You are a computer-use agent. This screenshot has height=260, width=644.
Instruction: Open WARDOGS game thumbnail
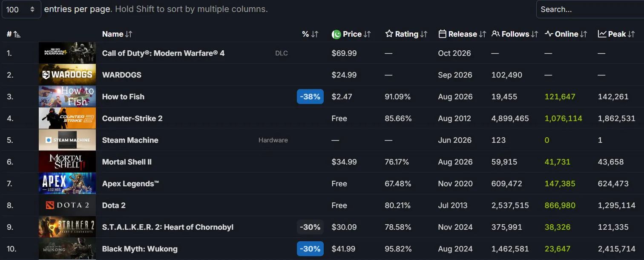[x=67, y=75]
